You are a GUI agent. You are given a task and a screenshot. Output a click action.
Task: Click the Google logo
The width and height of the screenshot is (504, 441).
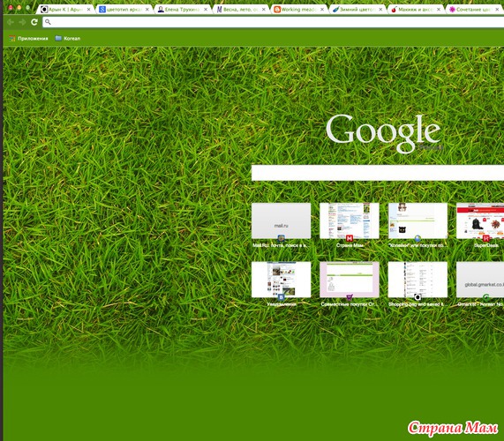(383, 132)
